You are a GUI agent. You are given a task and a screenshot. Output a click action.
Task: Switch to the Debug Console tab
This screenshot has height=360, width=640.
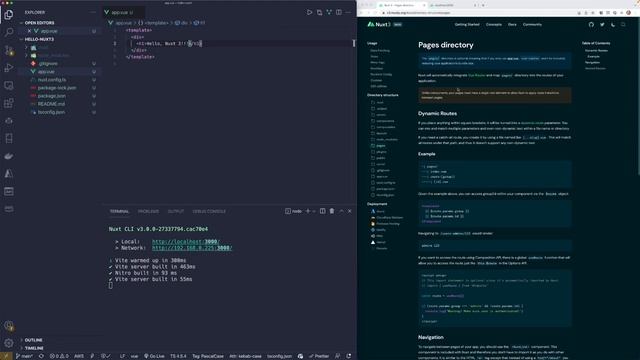coord(209,211)
